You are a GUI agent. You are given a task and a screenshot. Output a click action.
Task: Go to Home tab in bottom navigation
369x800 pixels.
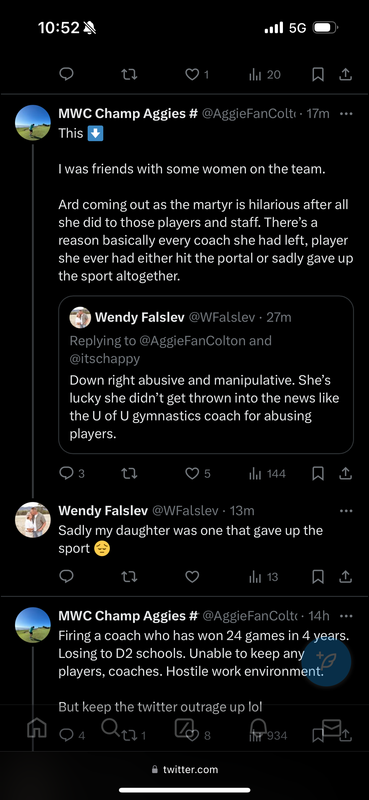click(x=37, y=728)
